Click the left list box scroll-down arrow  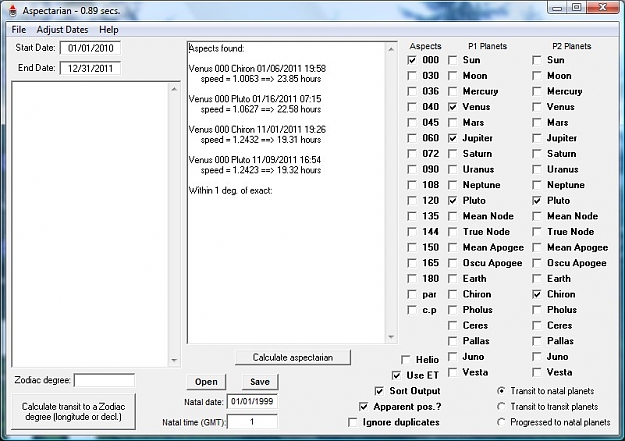tap(174, 360)
